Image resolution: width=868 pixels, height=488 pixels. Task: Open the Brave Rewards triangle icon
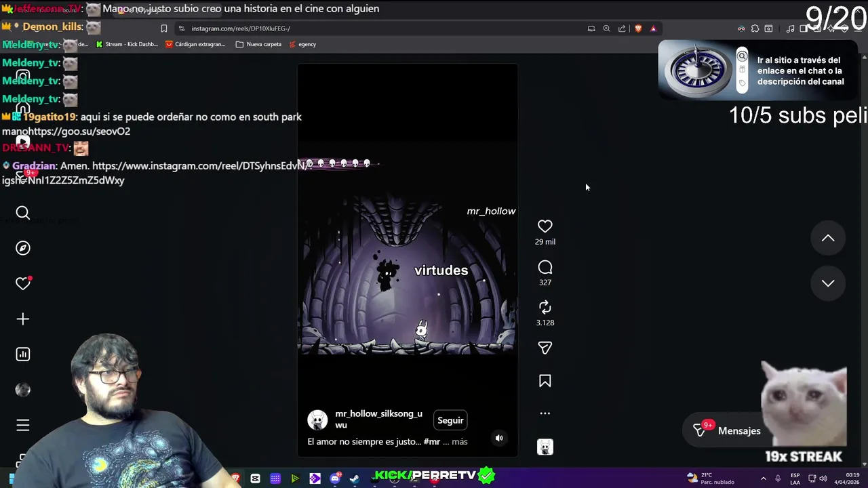tap(653, 28)
